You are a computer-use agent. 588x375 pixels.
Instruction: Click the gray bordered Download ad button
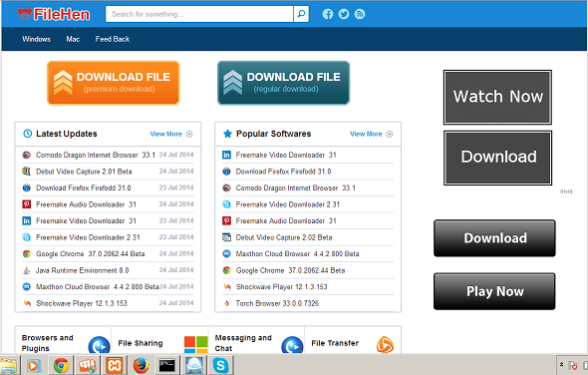(x=497, y=158)
